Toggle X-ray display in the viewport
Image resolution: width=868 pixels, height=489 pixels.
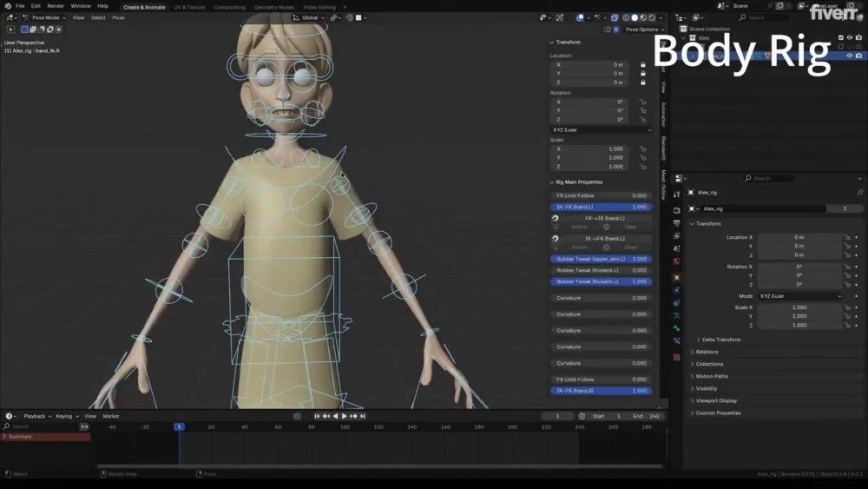615,17
